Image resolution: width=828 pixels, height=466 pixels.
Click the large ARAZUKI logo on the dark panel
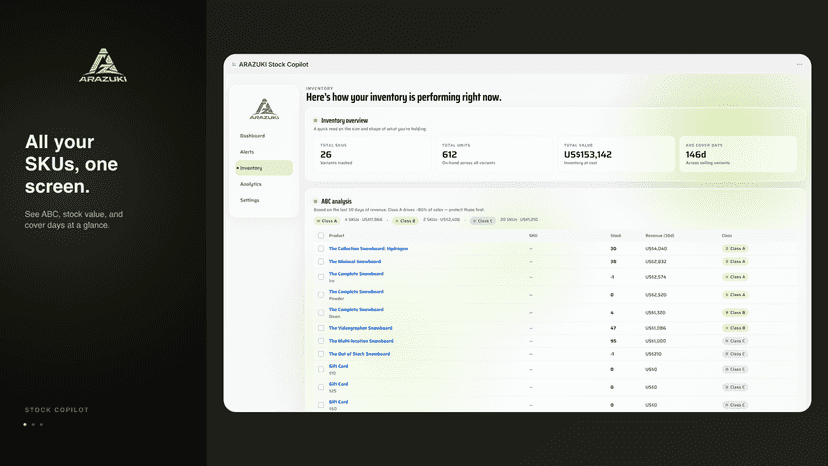pos(103,66)
